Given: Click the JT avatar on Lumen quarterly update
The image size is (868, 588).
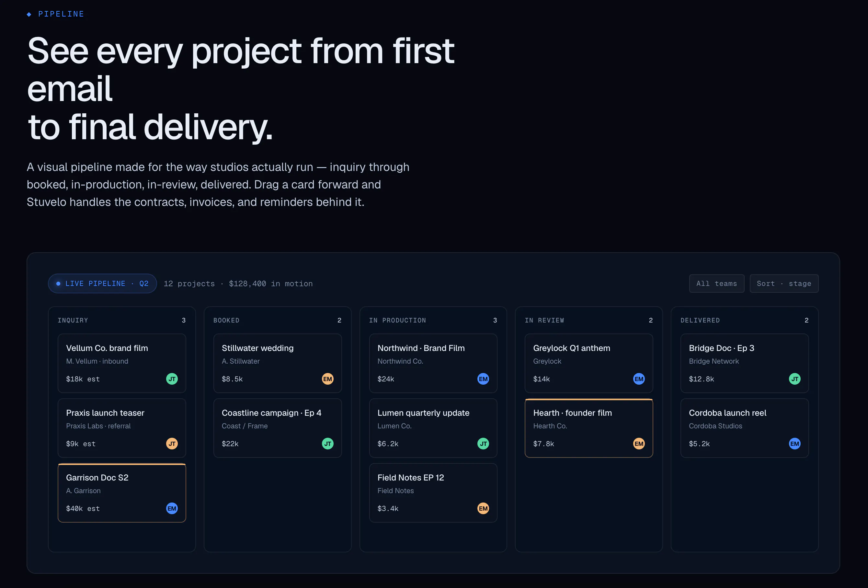Looking at the screenshot, I should [x=483, y=444].
